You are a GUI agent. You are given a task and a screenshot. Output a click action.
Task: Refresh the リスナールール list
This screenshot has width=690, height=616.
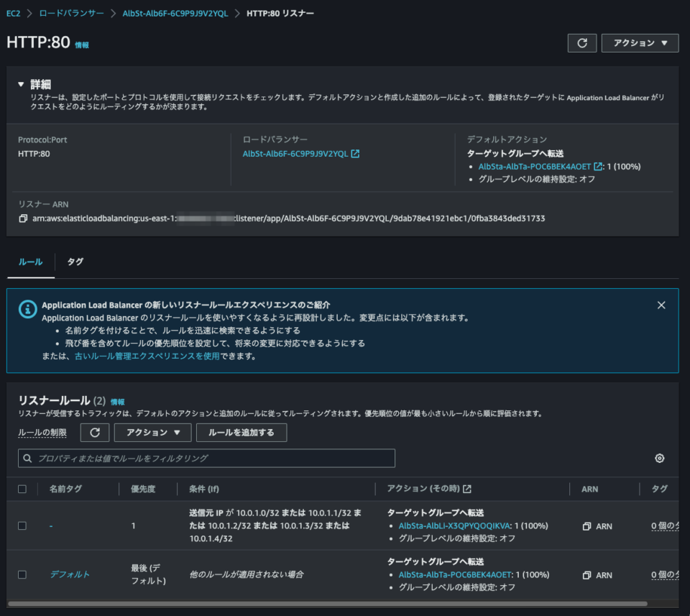point(94,432)
